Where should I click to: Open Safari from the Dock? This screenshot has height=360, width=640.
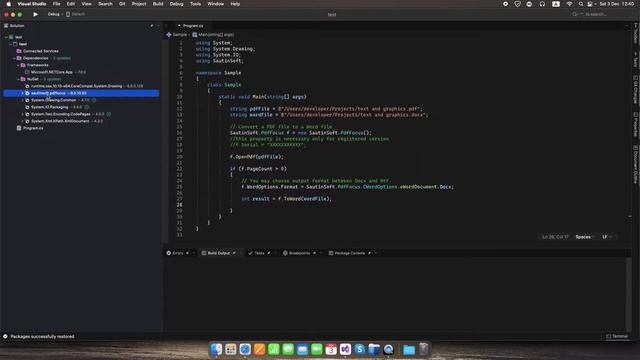tap(245, 349)
